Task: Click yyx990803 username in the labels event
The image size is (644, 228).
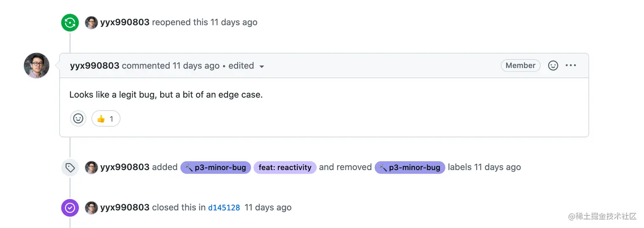Action: pyautogui.click(x=125, y=168)
